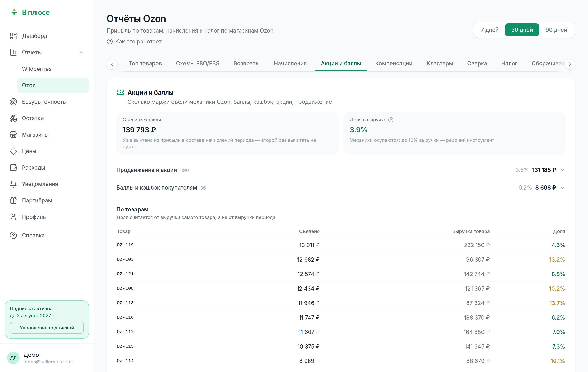
Task: Click product code OZ-121
Action: point(125,274)
